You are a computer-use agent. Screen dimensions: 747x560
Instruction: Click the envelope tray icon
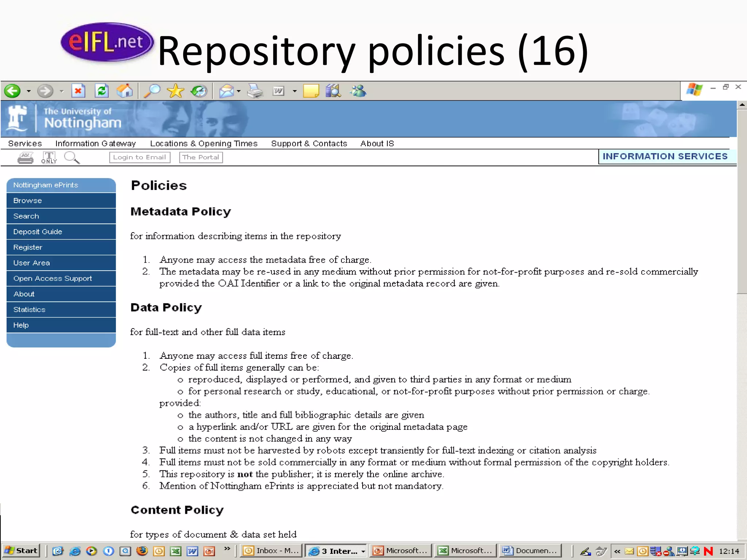tap(630, 551)
